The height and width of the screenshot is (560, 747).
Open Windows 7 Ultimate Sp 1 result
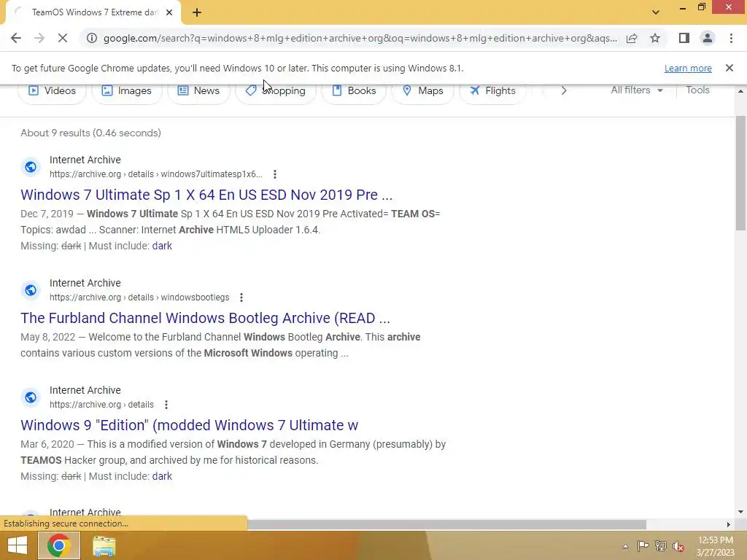(206, 195)
